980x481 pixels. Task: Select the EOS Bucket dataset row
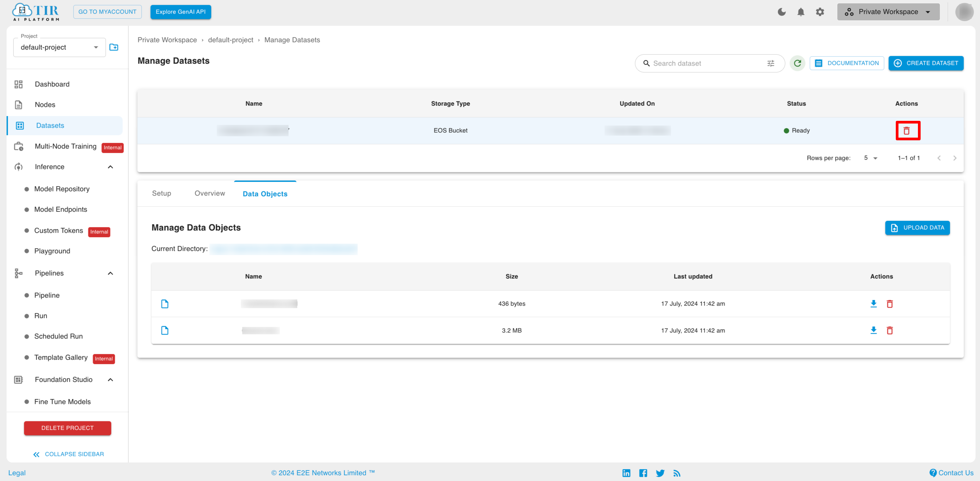click(x=550, y=131)
